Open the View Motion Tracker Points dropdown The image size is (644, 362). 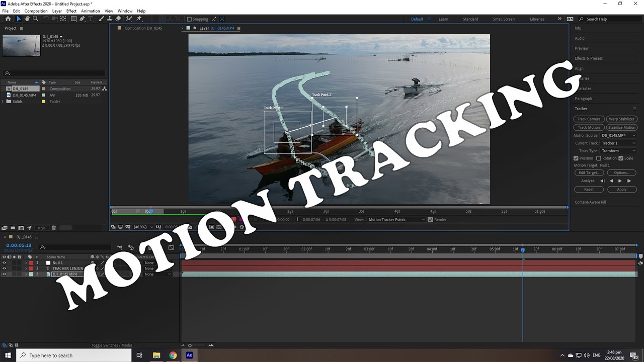point(396,219)
